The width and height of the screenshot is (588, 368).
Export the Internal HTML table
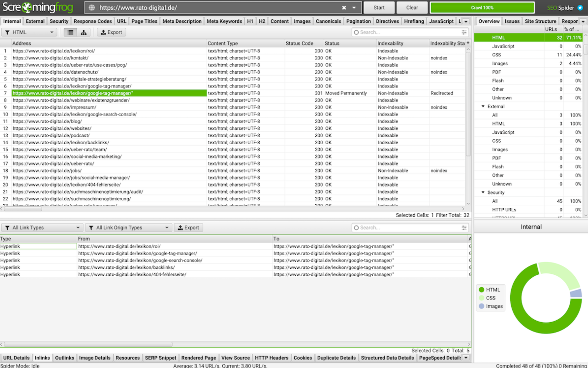(x=111, y=32)
